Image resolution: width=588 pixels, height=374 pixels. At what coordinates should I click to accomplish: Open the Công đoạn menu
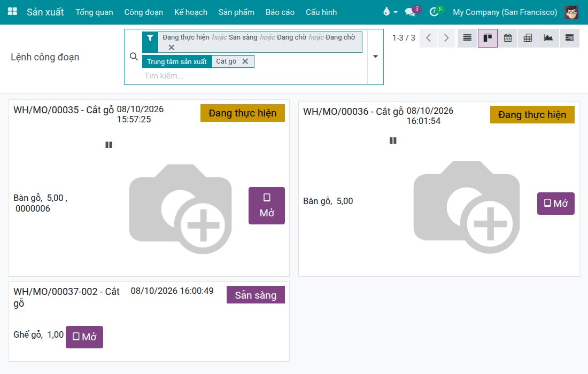[x=144, y=12]
